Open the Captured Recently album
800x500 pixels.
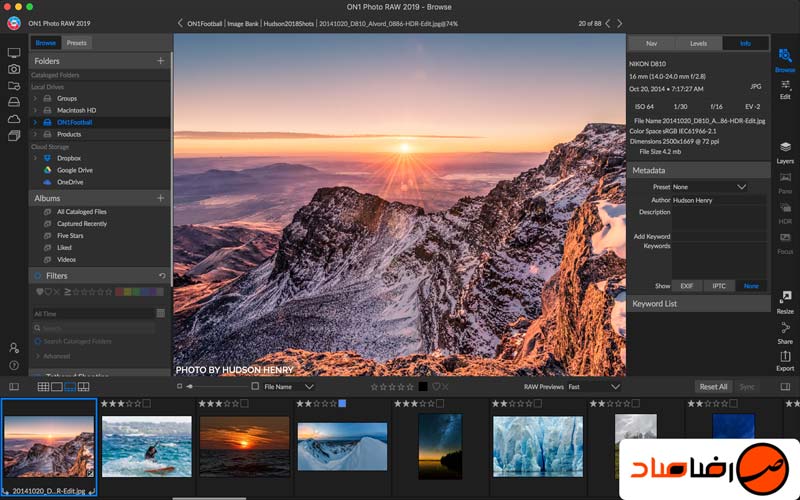point(82,223)
